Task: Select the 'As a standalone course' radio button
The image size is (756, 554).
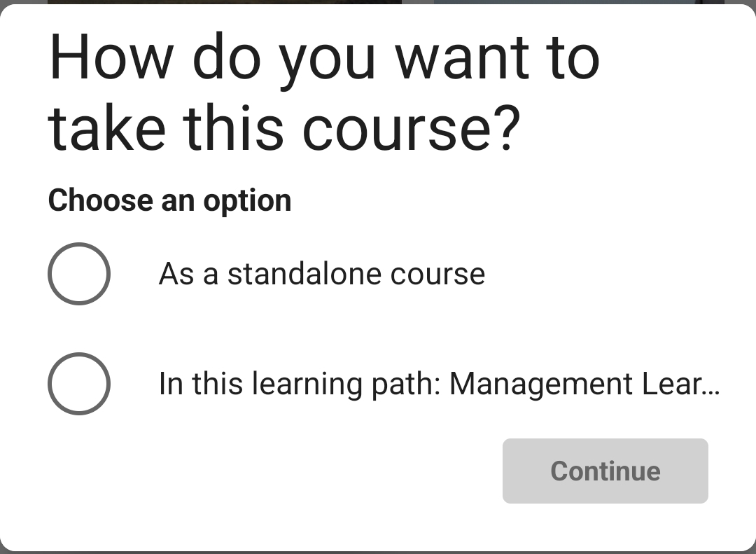Action: point(78,274)
